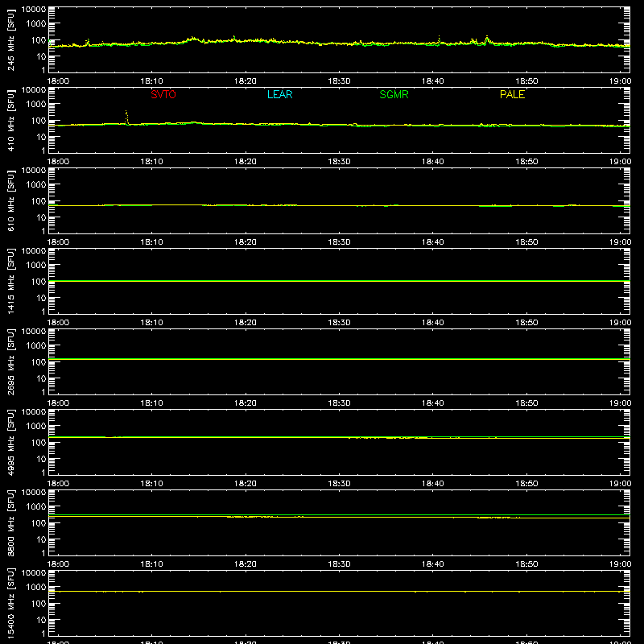The height and width of the screenshot is (644, 644).
Task: Click the tall spike in the 410 MHz trace
Action: 126,117
